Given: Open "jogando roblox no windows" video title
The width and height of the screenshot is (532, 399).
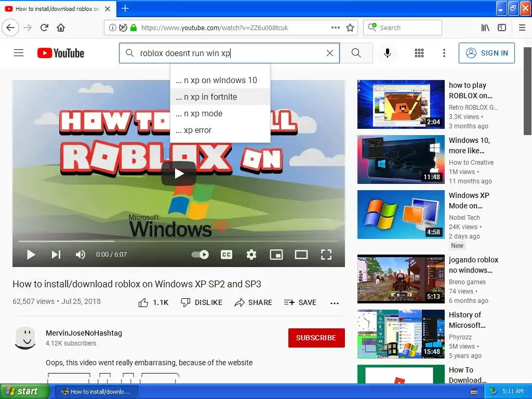Looking at the screenshot, I should (x=473, y=265).
